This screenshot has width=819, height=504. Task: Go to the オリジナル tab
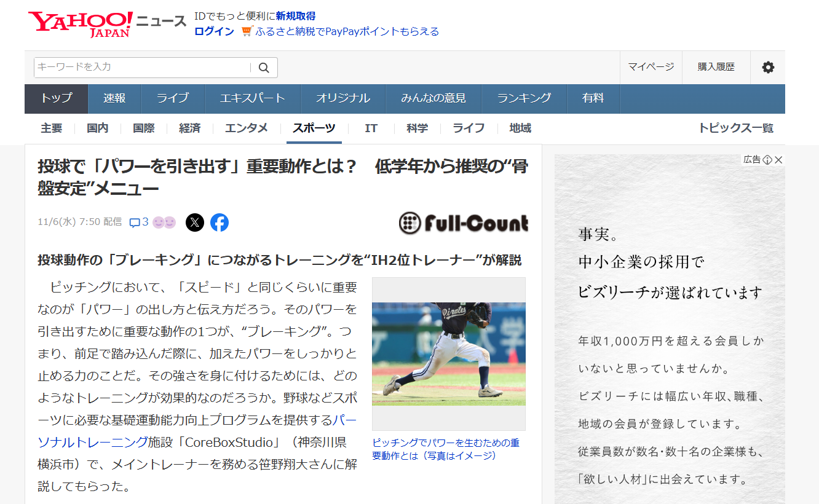pos(342,98)
